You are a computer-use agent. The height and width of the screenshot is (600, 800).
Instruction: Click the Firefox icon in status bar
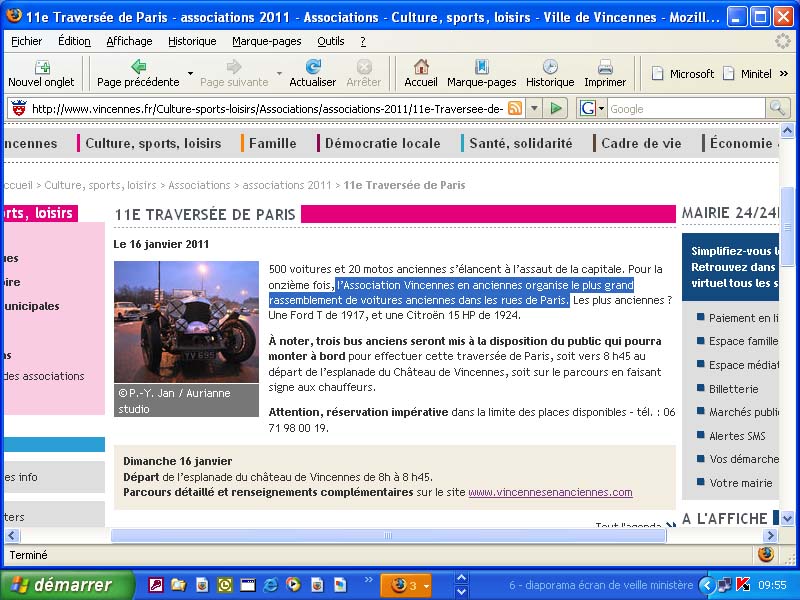pos(765,554)
